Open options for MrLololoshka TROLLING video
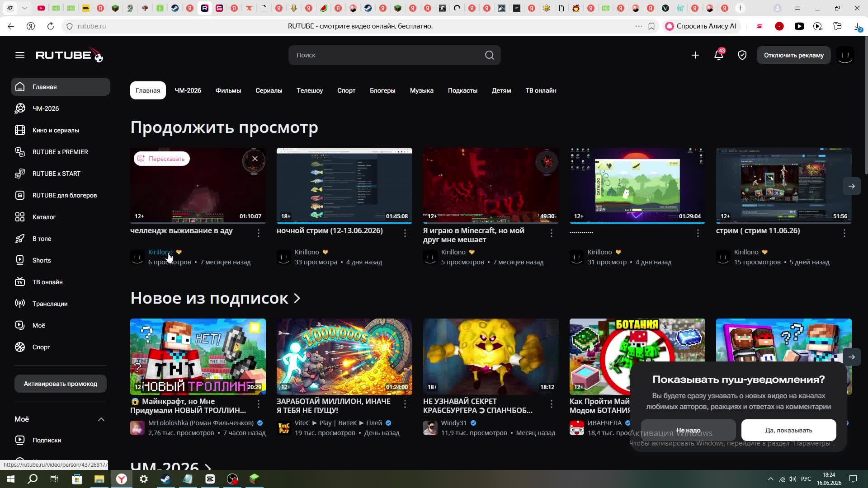868x488 pixels. [259, 404]
